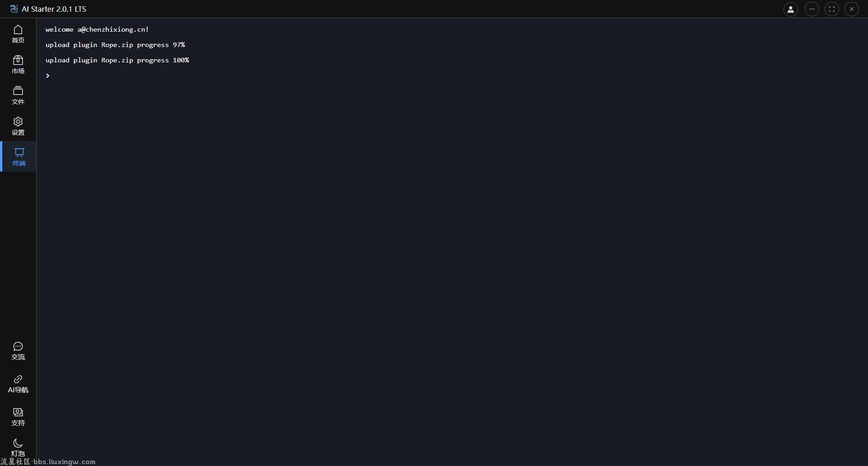Viewport: 868px width, 466px height.
Task: Toggle the 灯泡 moon theme switch
Action: 18,447
